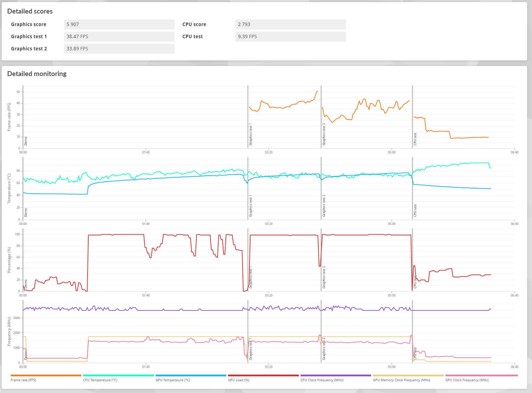Click the Frame rate (FPS) axis title
532x393 pixels.
9,117
